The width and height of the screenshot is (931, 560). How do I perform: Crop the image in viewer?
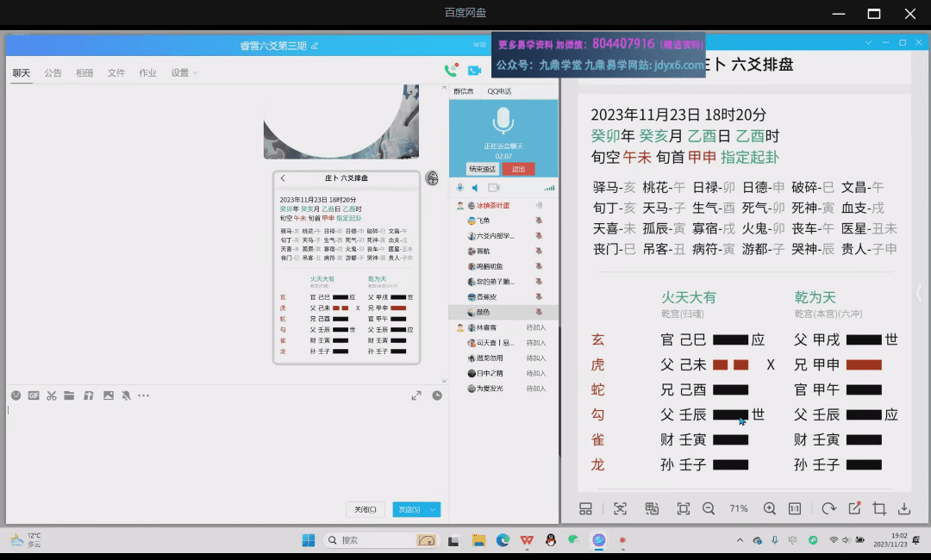[879, 508]
